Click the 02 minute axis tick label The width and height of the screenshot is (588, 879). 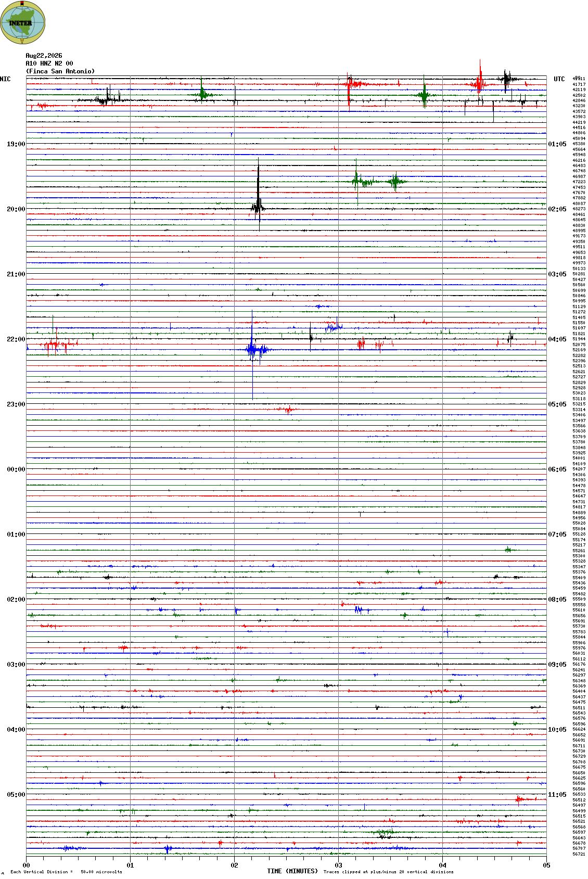(234, 865)
